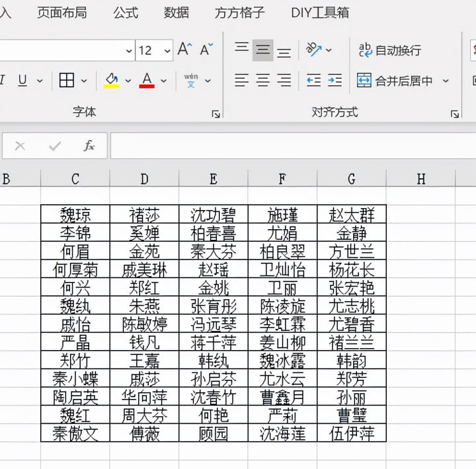
Task: Expand 合并后居中 dropdown arrow
Action: click(x=446, y=81)
